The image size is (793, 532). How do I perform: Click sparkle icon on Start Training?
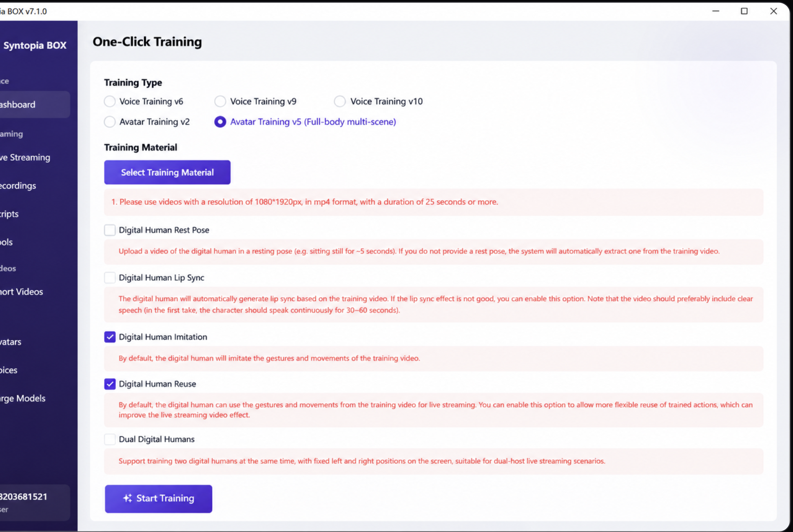click(128, 498)
